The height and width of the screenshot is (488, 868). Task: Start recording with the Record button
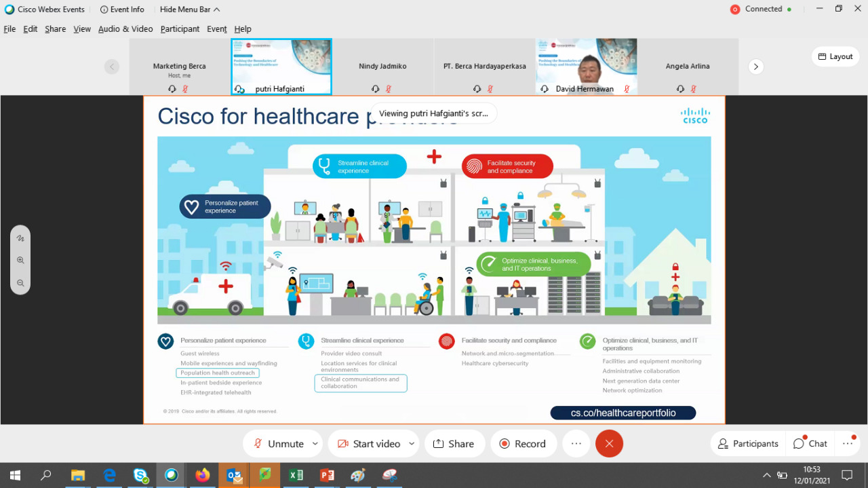coord(524,444)
